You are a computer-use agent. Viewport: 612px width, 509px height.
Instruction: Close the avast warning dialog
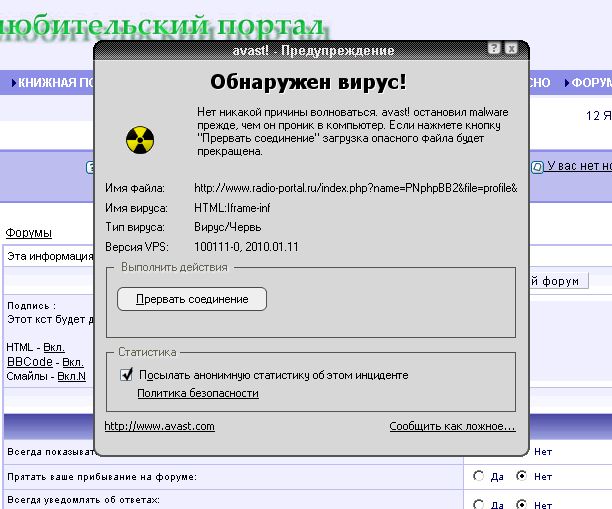coord(511,49)
